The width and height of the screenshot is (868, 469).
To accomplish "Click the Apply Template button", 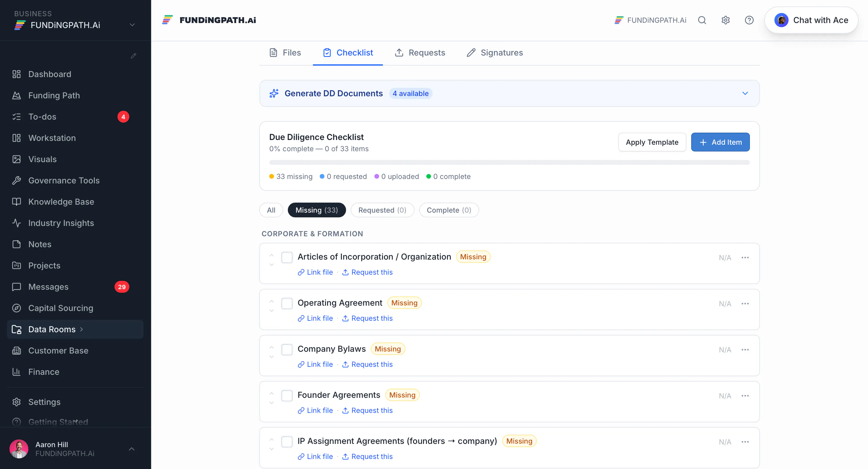I will (652, 142).
